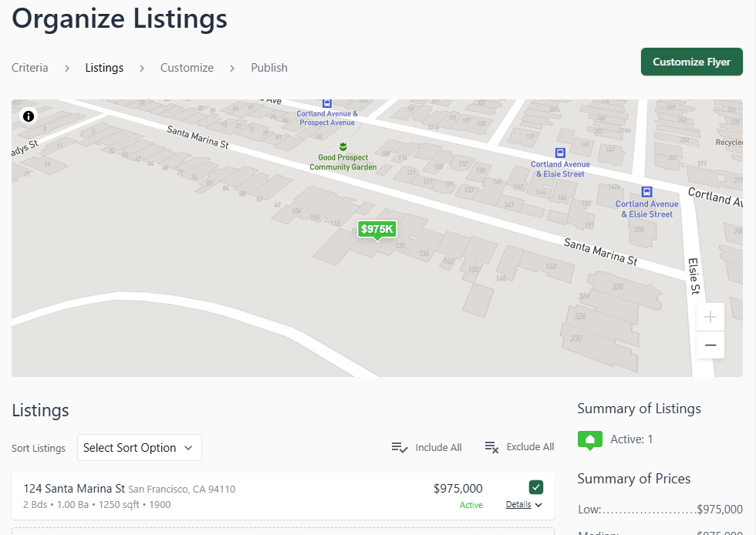Click the Cortland & Prospect Avenue bus stop icon

click(x=327, y=103)
